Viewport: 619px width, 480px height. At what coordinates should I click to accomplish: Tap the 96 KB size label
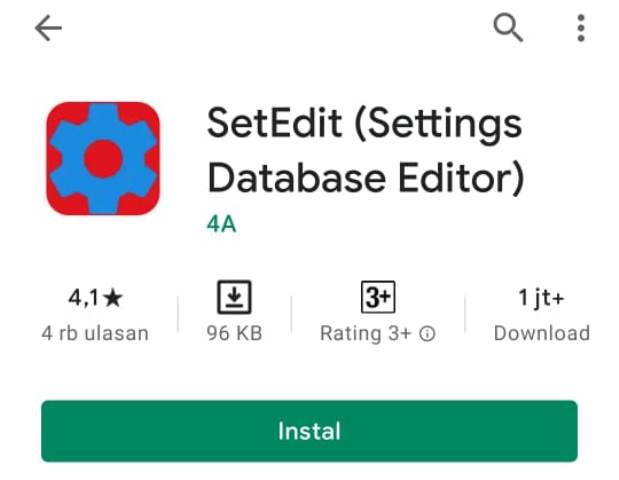(234, 333)
